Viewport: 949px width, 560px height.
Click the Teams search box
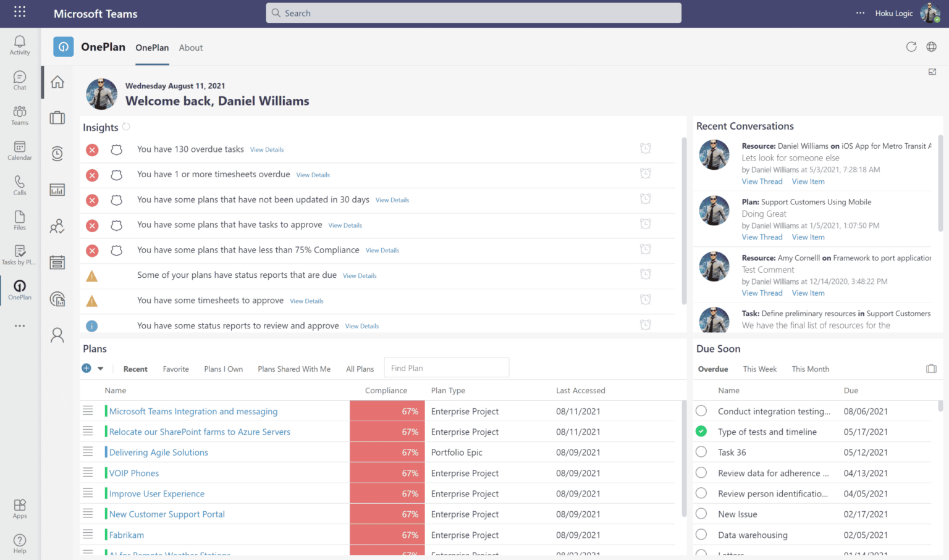(x=474, y=13)
